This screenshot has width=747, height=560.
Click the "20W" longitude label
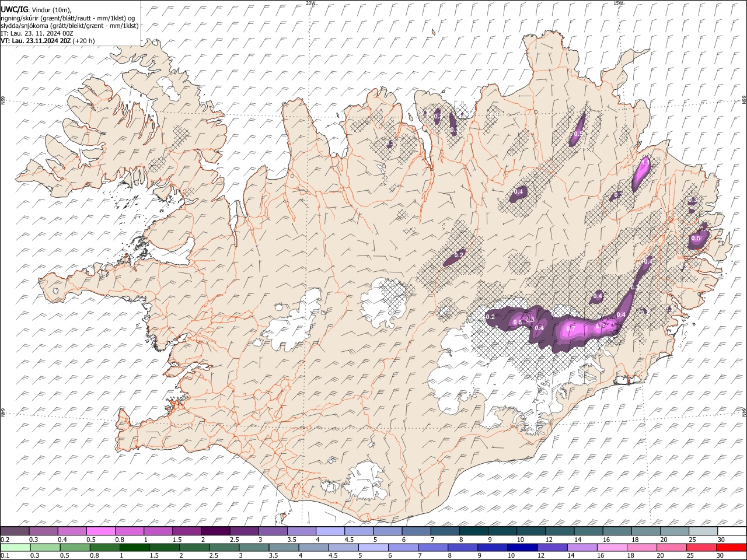click(x=310, y=3)
